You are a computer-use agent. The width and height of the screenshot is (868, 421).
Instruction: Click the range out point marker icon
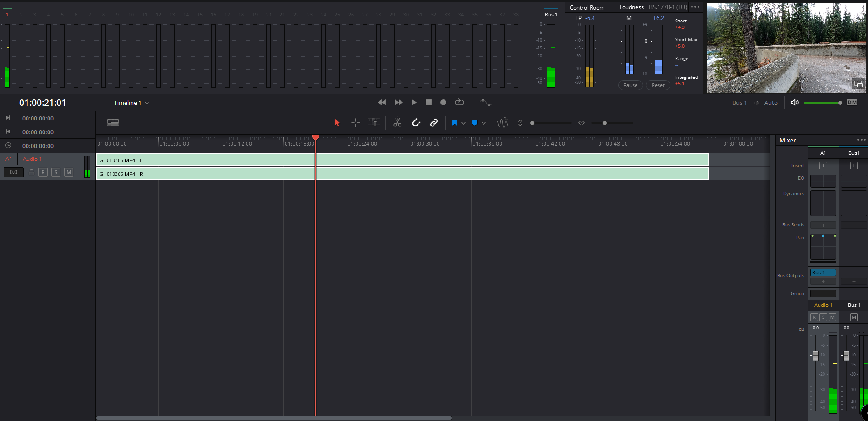coord(8,132)
